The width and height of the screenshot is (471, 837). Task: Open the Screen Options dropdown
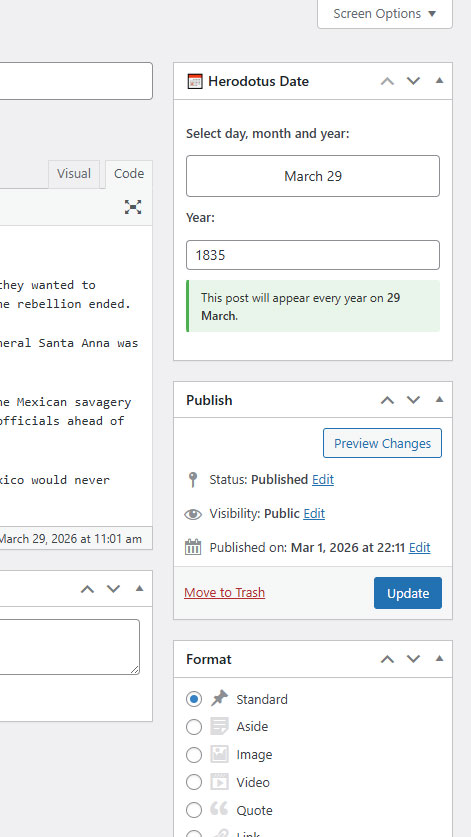tap(385, 14)
